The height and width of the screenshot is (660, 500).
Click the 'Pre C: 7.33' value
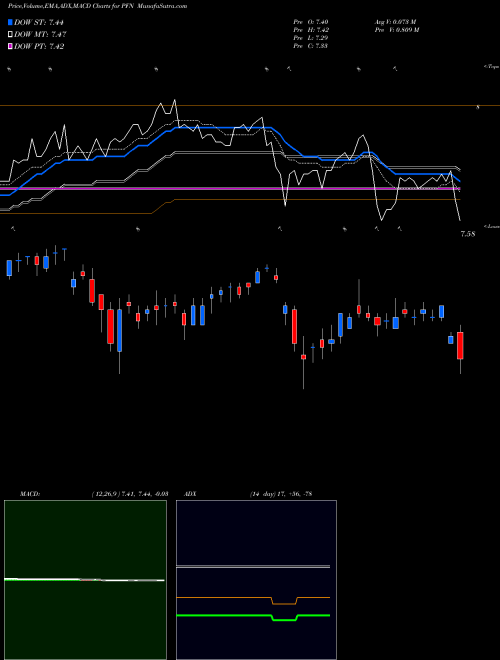[x=311, y=46]
